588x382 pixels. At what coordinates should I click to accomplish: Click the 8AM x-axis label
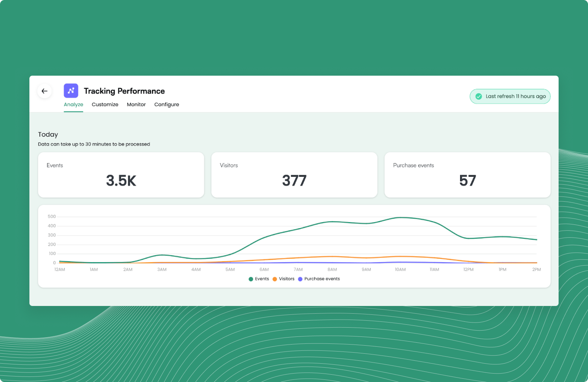[332, 270]
